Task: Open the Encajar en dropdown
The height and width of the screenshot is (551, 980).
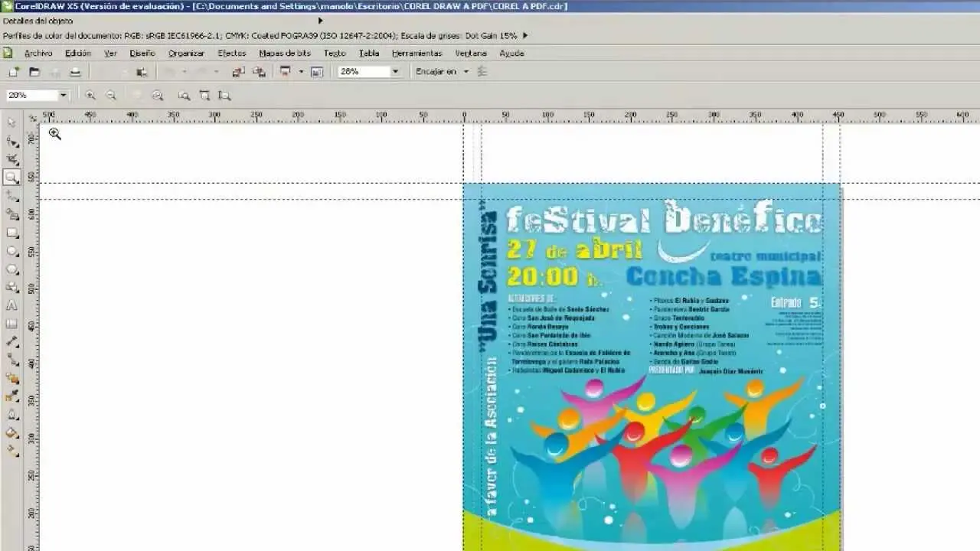Action: (x=465, y=72)
